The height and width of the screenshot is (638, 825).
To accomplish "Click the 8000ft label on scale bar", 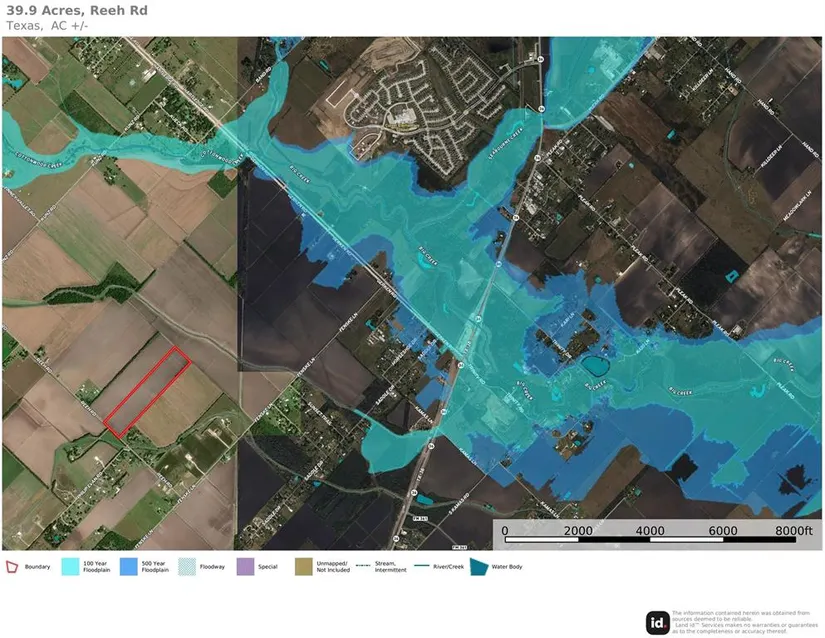I will [x=793, y=530].
